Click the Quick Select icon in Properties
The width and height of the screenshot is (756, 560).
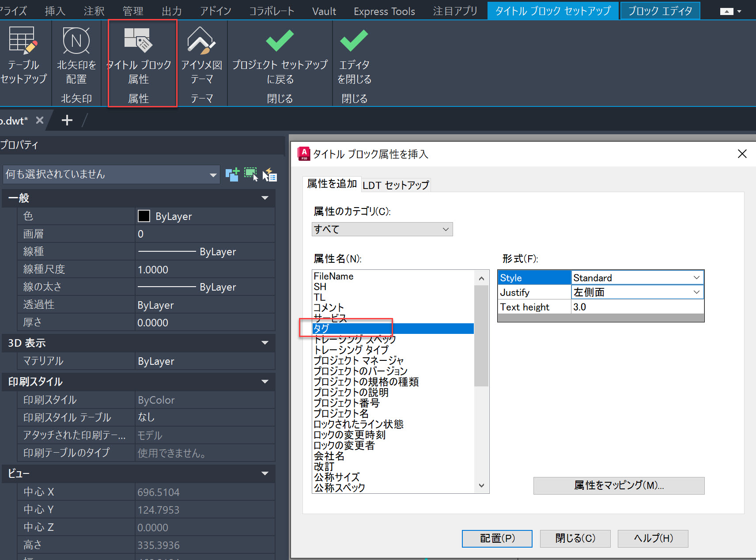point(269,174)
